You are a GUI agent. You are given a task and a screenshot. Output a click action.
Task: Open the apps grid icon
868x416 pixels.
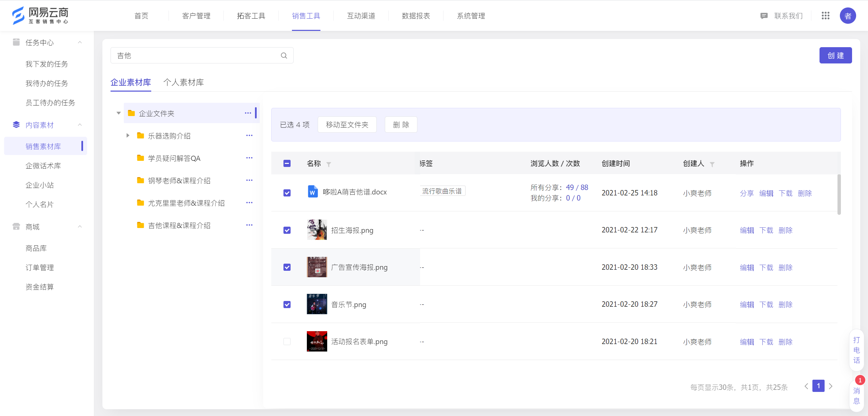(x=826, y=16)
